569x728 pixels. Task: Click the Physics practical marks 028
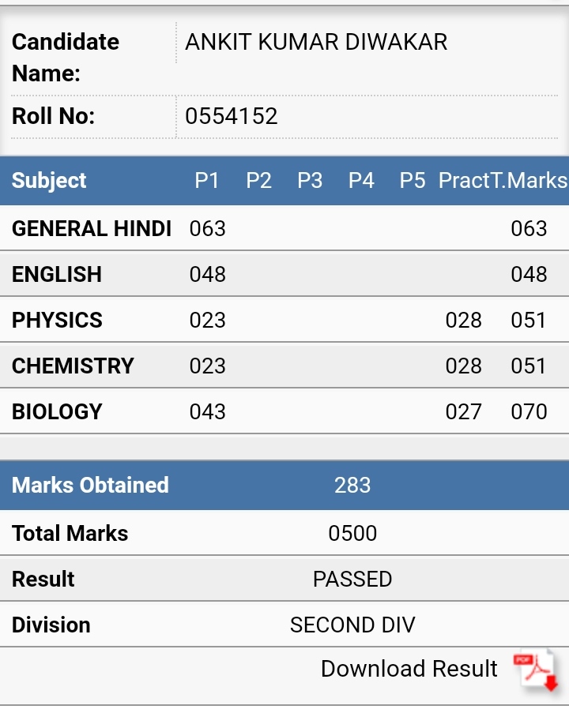click(463, 321)
